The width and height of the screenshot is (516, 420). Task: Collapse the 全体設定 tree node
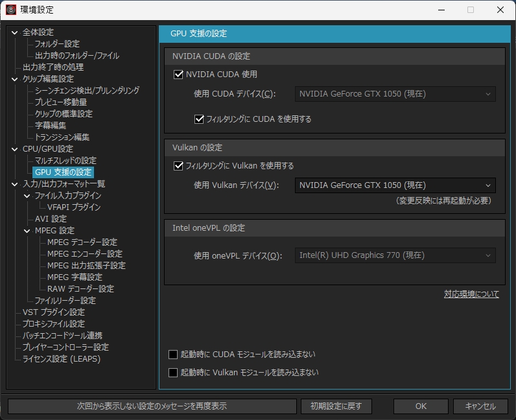pos(14,32)
